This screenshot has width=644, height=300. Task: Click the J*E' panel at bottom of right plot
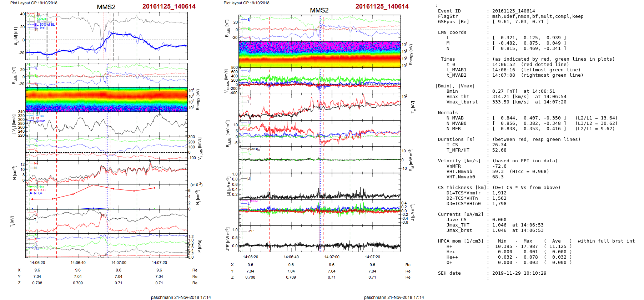(320, 239)
